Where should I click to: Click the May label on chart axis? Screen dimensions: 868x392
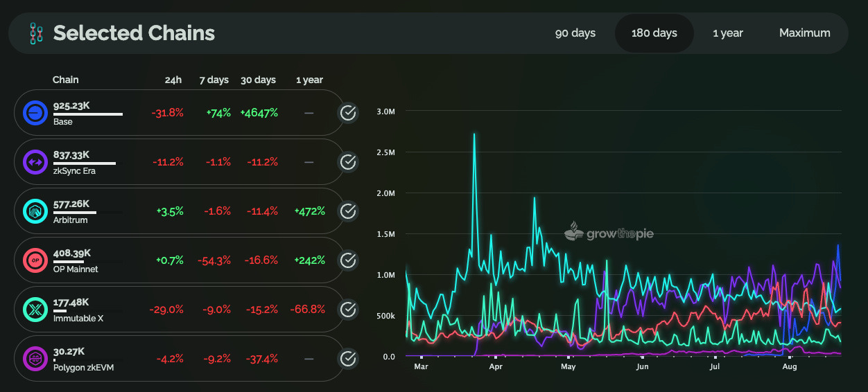(x=568, y=366)
